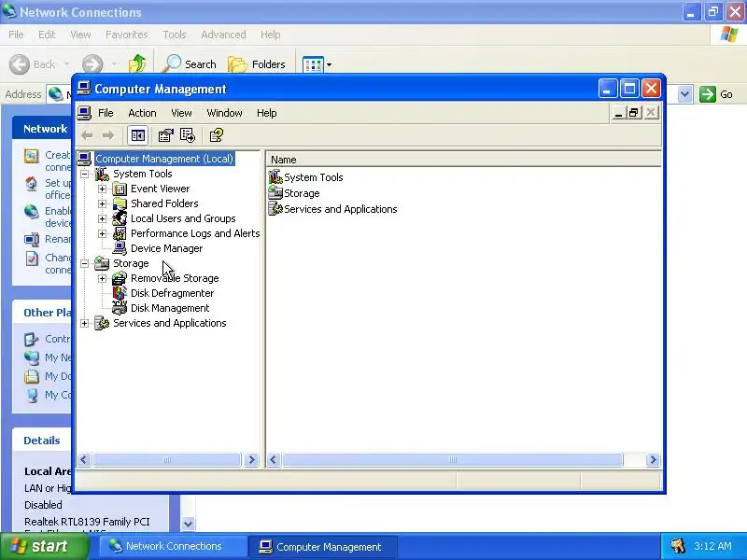Select the Local Users and Groups icon

coord(120,218)
